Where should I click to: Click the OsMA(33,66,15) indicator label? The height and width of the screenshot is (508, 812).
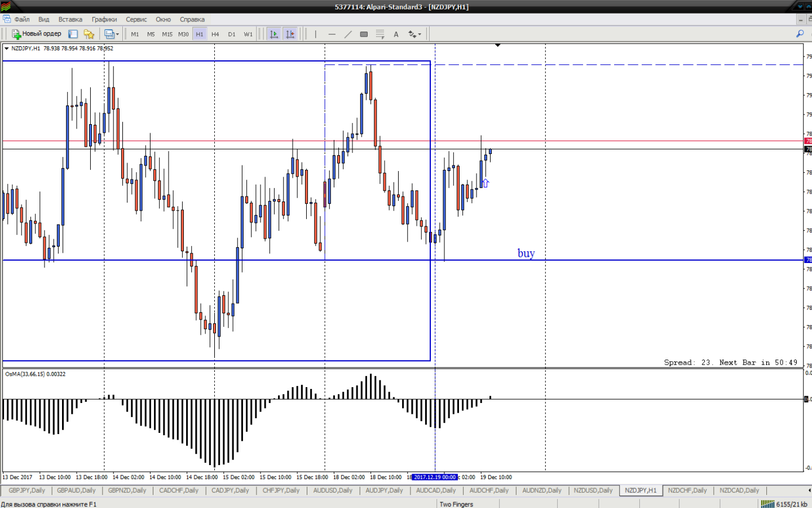(x=35, y=374)
